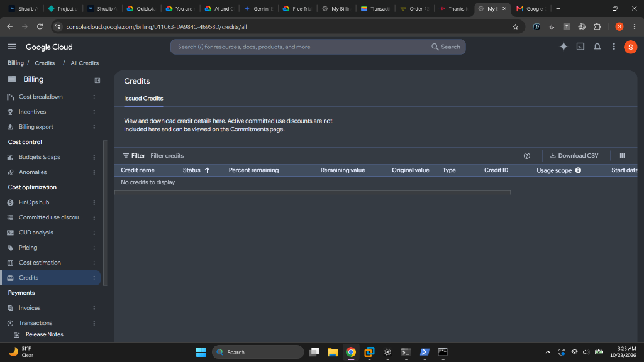Go to Billing breadcrumb link

[x=16, y=63]
